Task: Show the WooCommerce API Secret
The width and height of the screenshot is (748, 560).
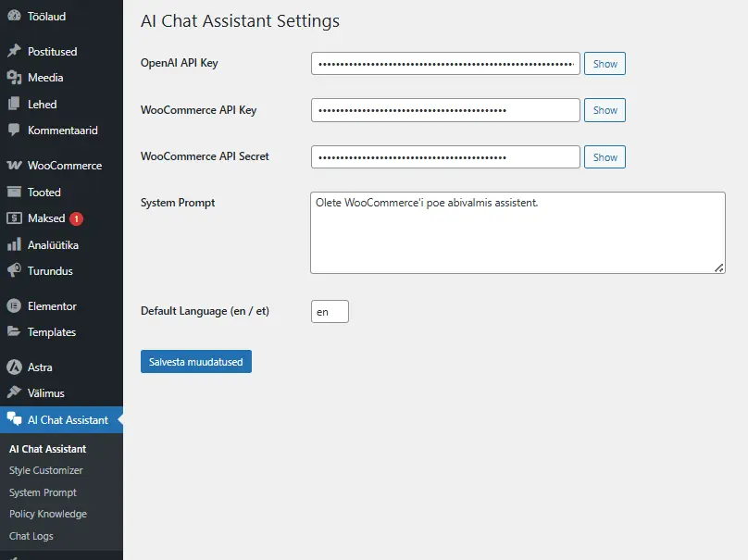Action: [605, 157]
